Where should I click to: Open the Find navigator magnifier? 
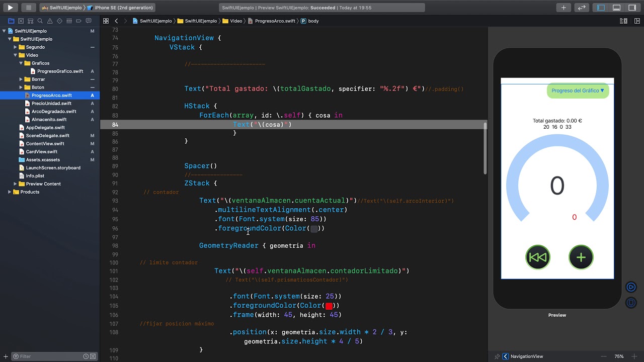40,21
